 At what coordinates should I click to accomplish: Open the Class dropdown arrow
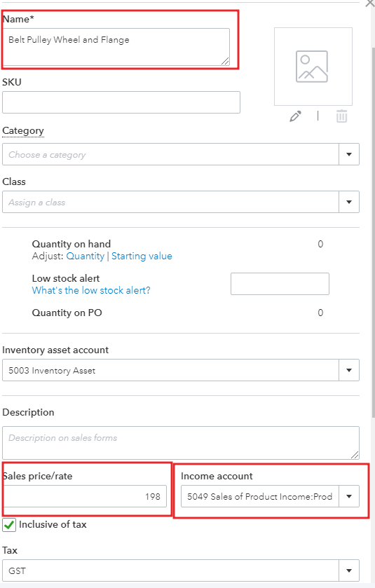[349, 202]
